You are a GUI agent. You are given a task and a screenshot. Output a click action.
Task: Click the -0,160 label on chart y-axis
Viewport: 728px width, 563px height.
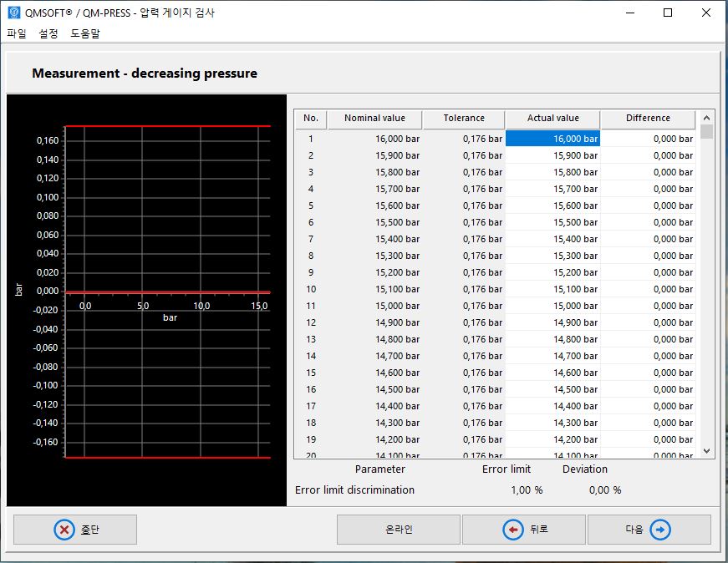[45, 442]
